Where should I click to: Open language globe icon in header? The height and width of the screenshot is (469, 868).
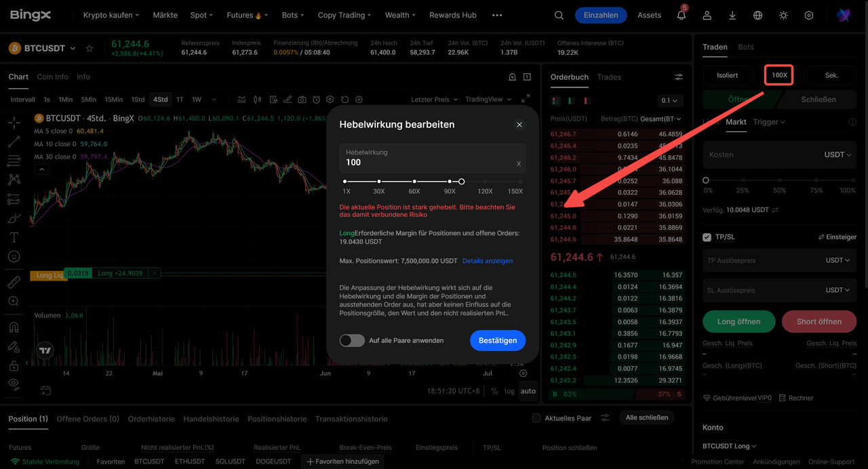(757, 15)
